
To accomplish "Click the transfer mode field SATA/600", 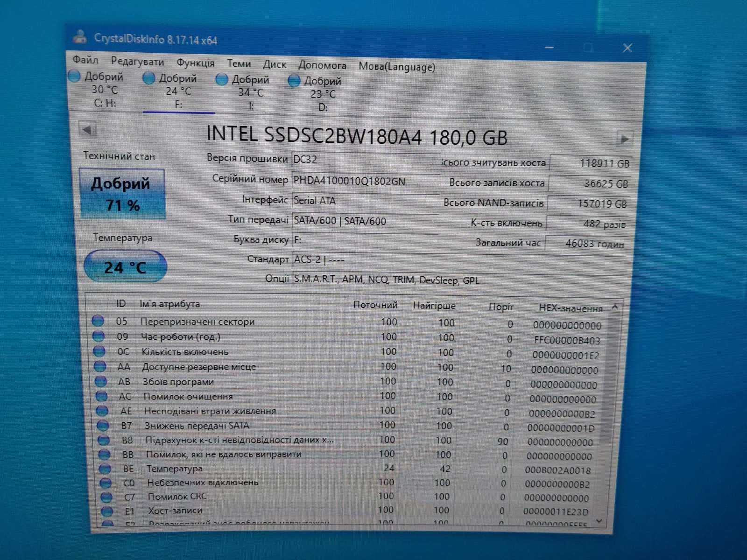I will coord(365,221).
